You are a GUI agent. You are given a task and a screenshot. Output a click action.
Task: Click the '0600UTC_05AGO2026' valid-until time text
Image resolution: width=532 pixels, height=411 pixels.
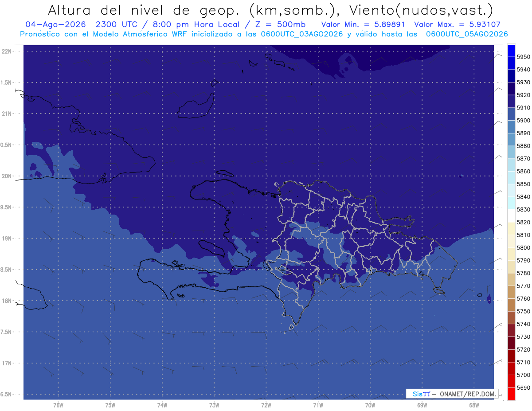tap(467, 34)
